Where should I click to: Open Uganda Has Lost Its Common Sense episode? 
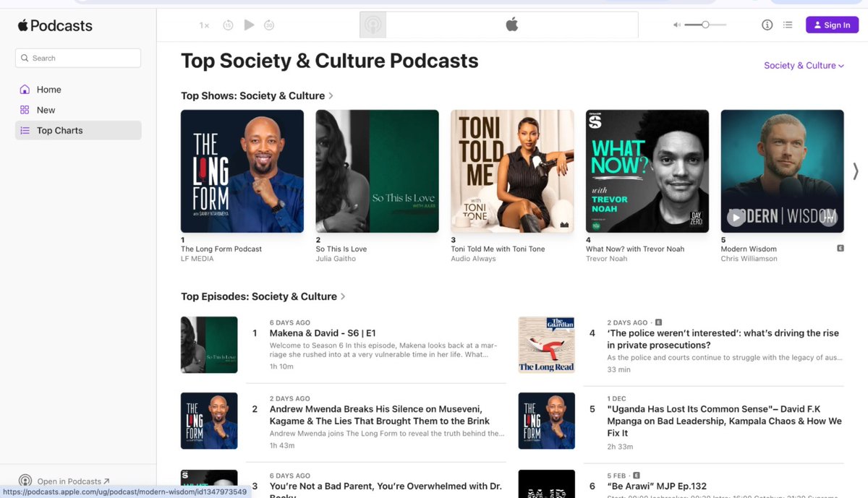coord(725,421)
